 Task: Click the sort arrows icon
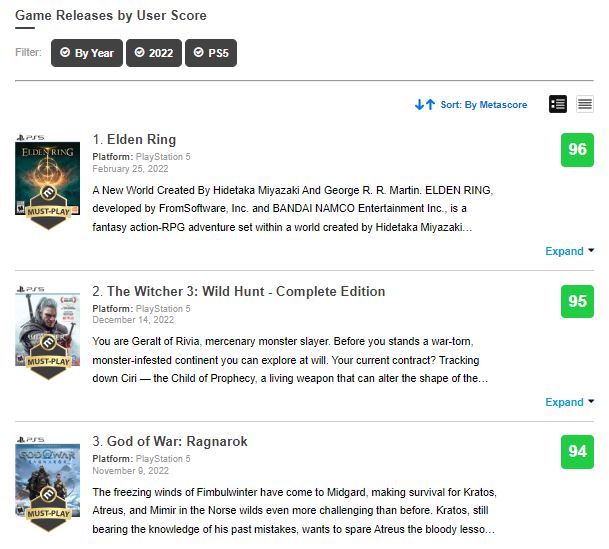point(425,104)
